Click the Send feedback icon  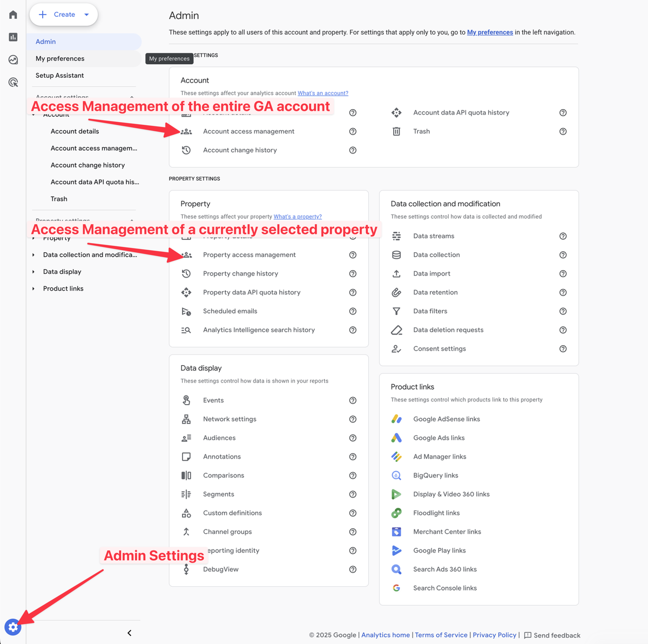[x=528, y=635]
